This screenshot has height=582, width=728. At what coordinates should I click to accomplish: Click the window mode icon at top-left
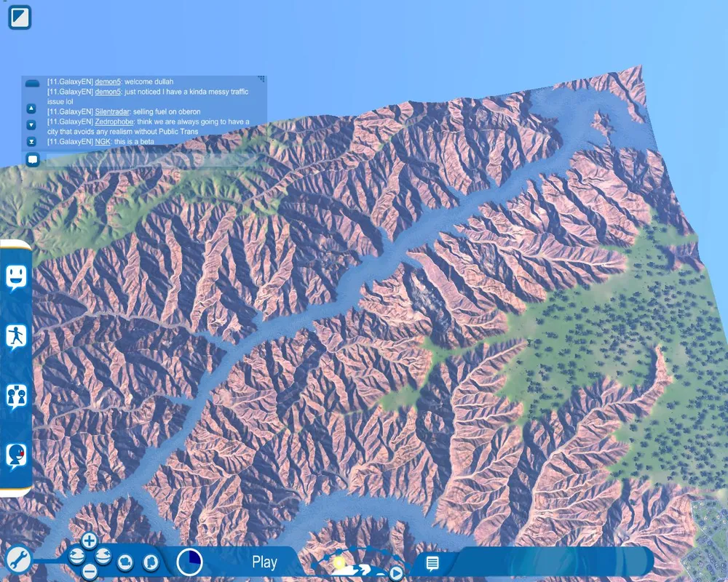pos(20,17)
